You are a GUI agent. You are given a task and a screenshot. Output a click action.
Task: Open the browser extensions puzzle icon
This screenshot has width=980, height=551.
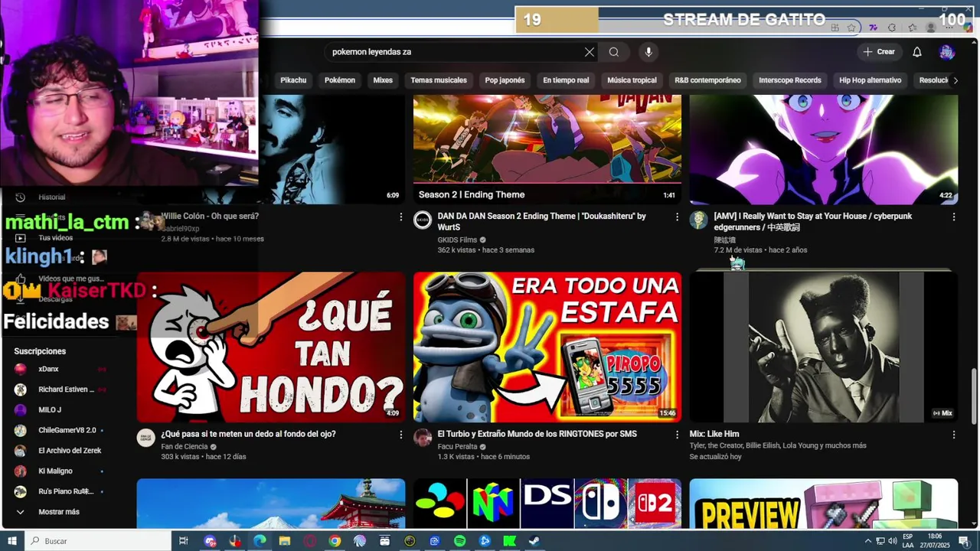tap(892, 28)
